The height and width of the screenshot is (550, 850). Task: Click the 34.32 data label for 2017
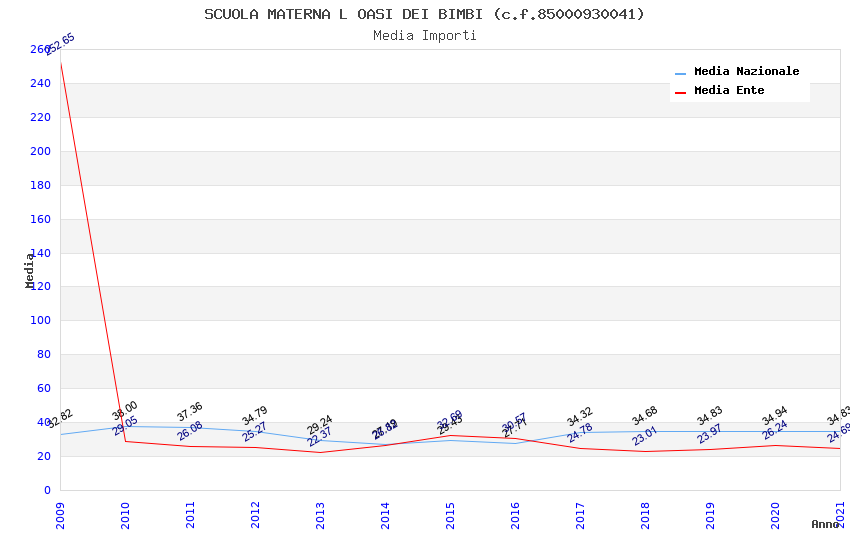pos(580,417)
